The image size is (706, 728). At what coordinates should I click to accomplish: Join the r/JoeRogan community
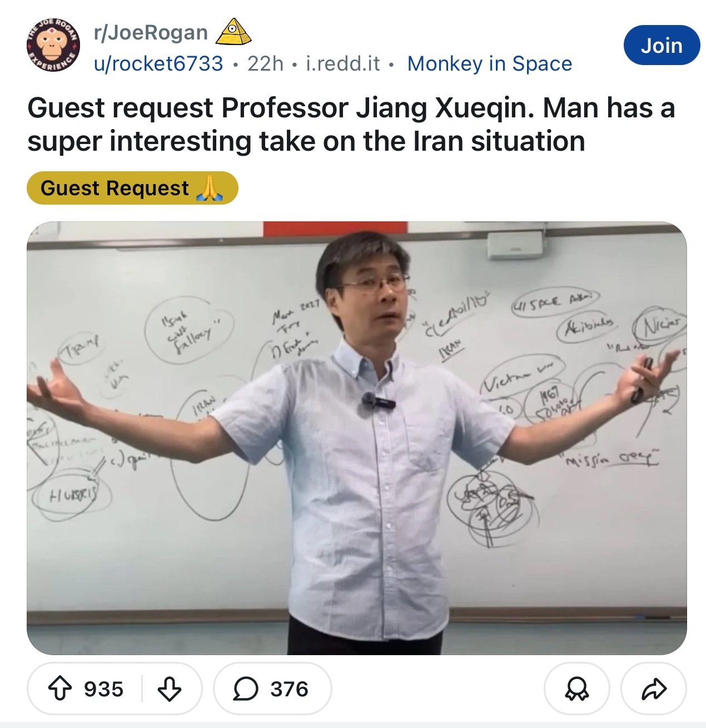tap(662, 45)
